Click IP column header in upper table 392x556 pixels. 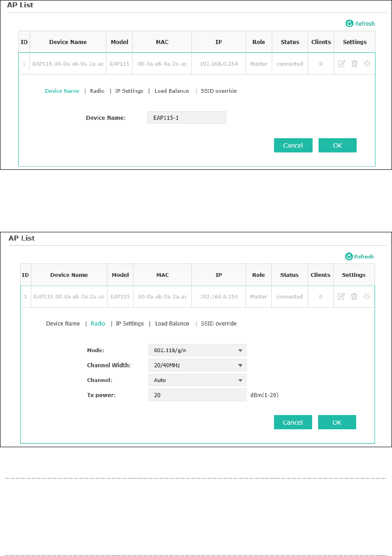point(218,42)
